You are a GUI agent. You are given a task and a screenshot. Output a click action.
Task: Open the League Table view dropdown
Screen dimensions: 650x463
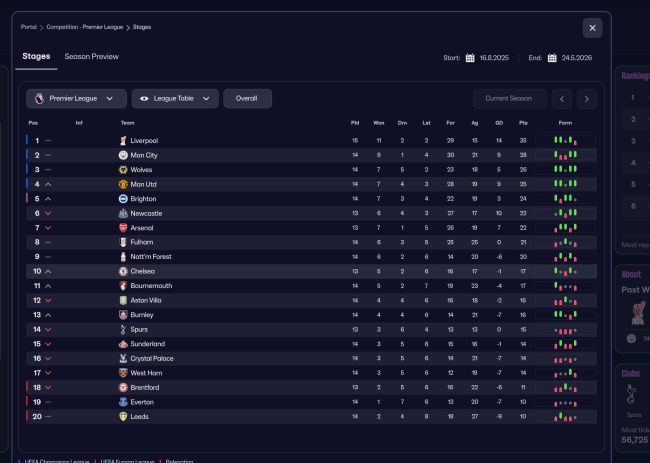[175, 98]
